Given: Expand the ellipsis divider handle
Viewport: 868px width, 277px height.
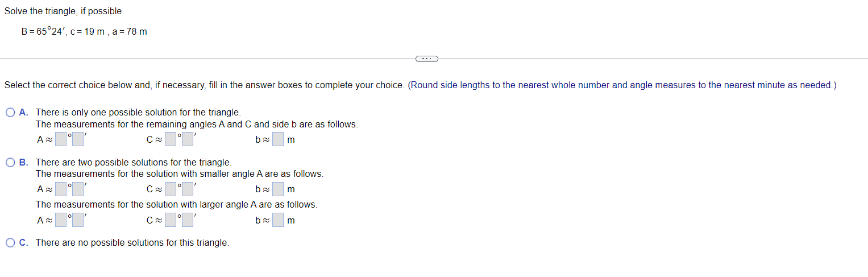Looking at the screenshot, I should [x=427, y=58].
